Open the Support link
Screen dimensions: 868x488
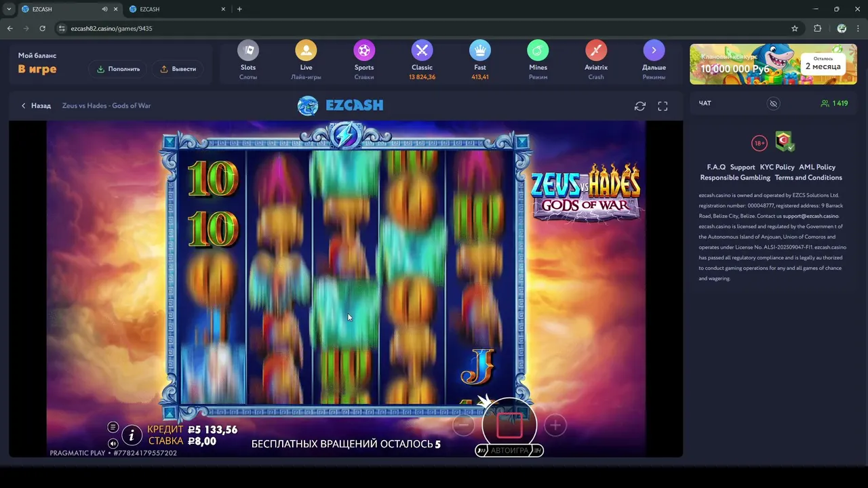[x=743, y=167]
